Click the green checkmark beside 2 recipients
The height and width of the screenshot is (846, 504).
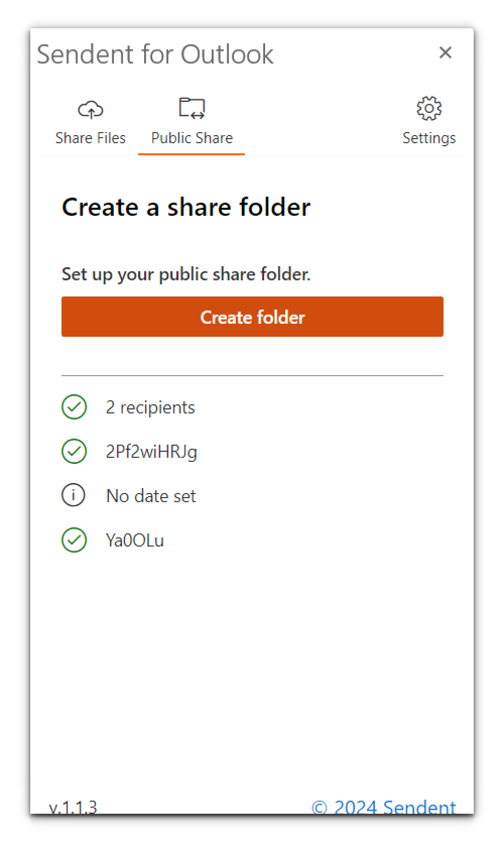click(74, 407)
